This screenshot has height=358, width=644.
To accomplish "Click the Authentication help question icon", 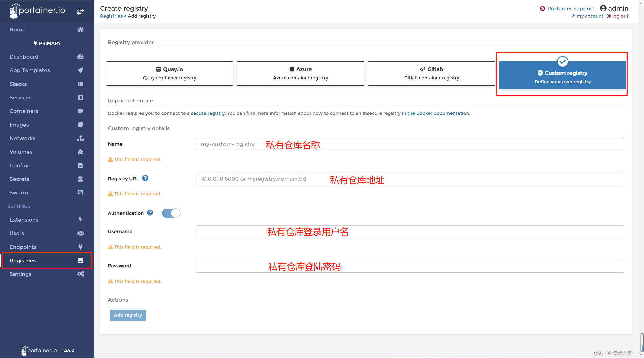I will 150,213.
